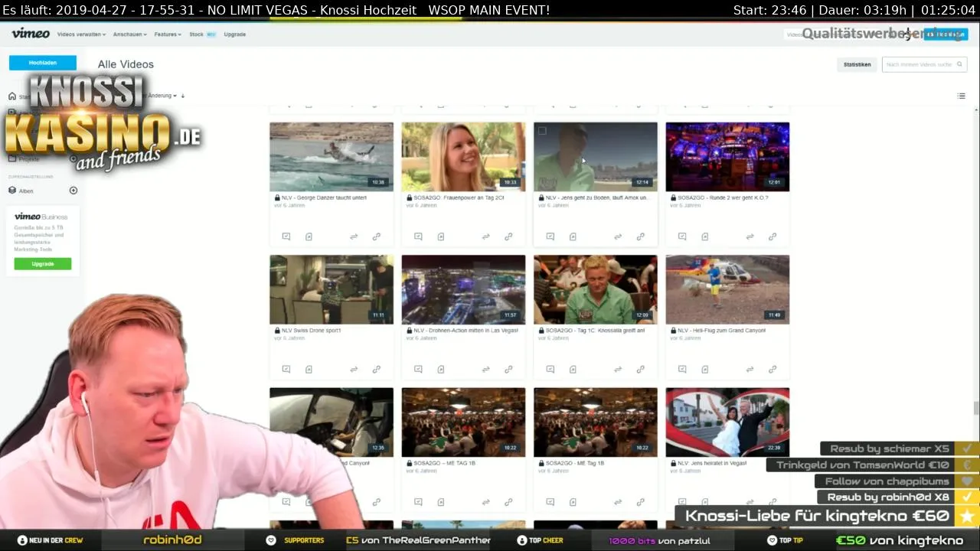
Task: Click SOSA2GO - Tag 1C Knossalla greift an title
Action: [595, 331]
